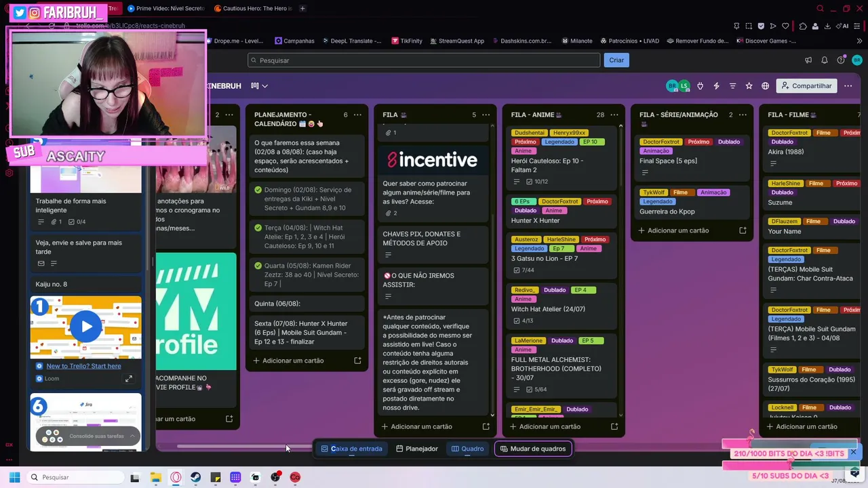
Task: Create card from template in FILA - SÉRIE/ANIMAÇÃO
Action: (743, 230)
